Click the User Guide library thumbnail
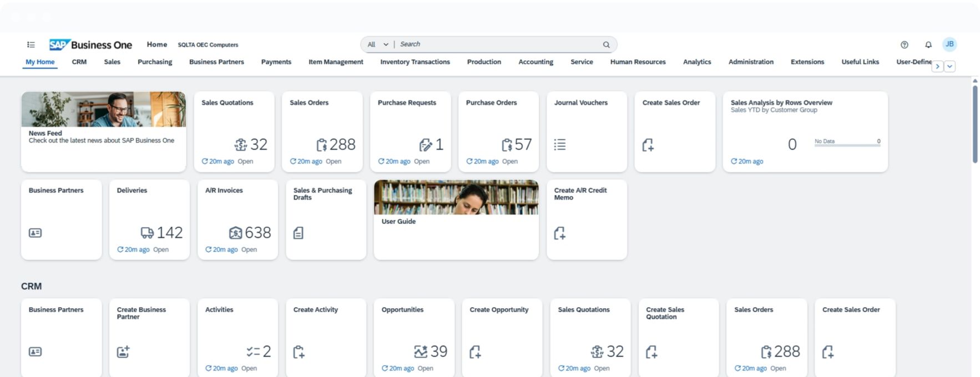The width and height of the screenshot is (980, 377). coord(456,197)
